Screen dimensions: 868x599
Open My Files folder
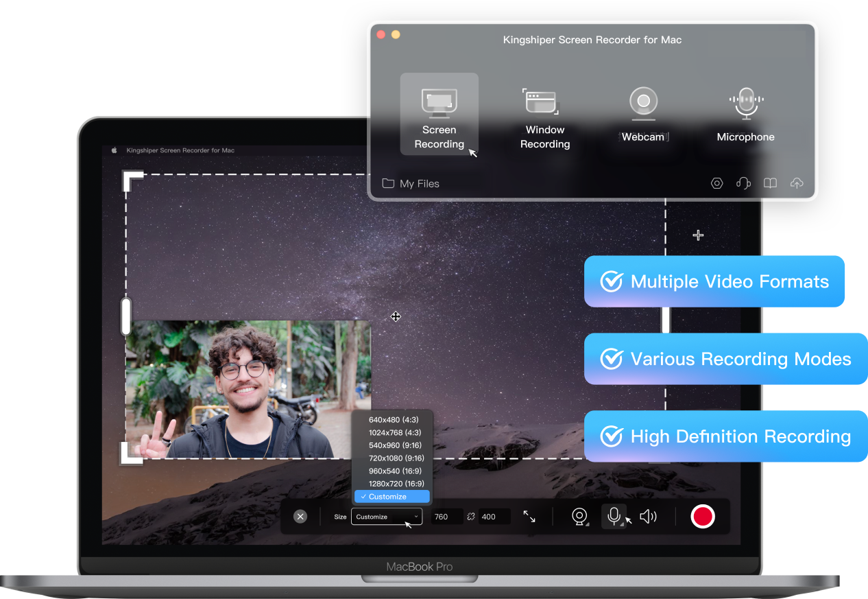point(411,183)
